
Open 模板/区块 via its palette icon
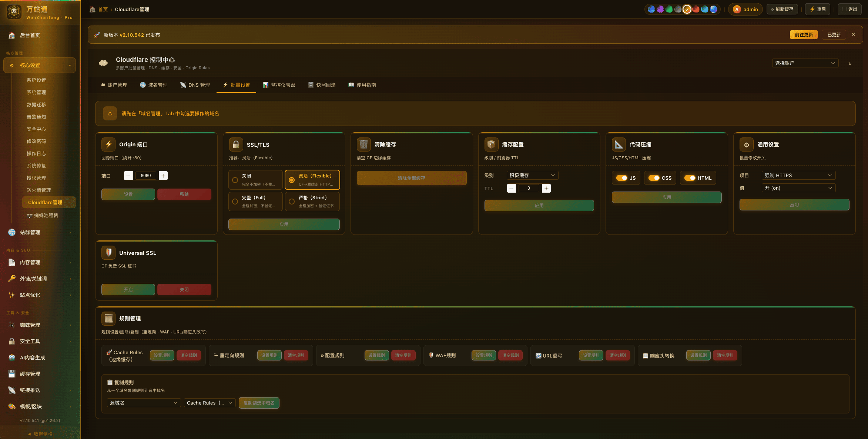[12, 406]
